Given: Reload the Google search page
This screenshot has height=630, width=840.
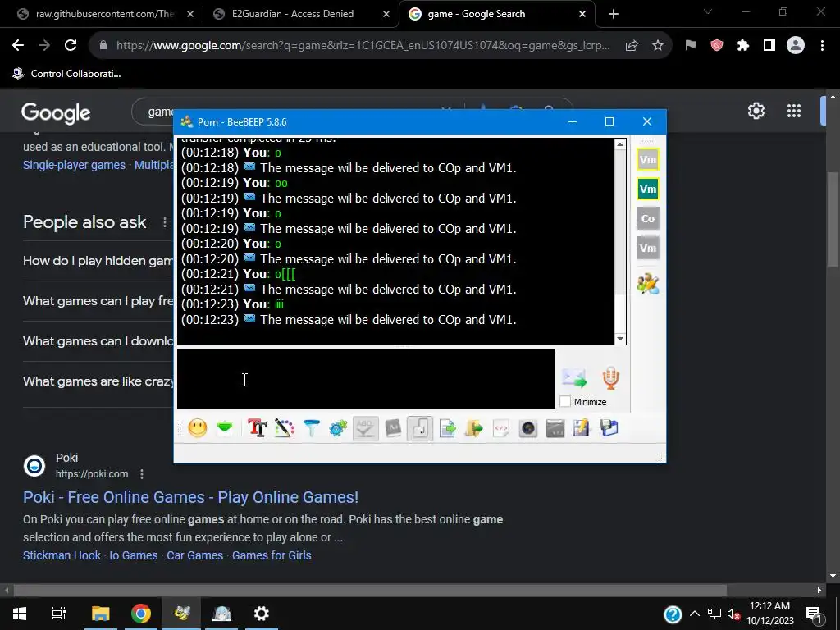Looking at the screenshot, I should pos(71,46).
